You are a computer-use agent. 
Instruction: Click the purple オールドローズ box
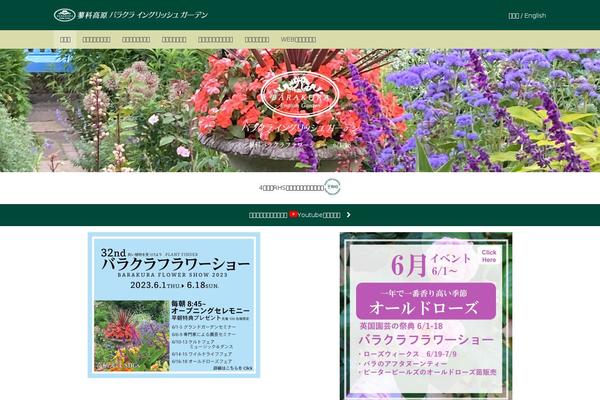(x=426, y=301)
